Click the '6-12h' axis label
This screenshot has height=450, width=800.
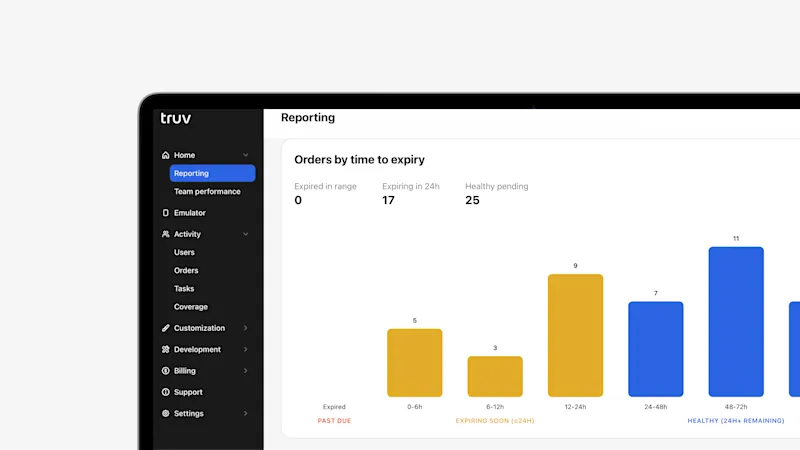[495, 407]
